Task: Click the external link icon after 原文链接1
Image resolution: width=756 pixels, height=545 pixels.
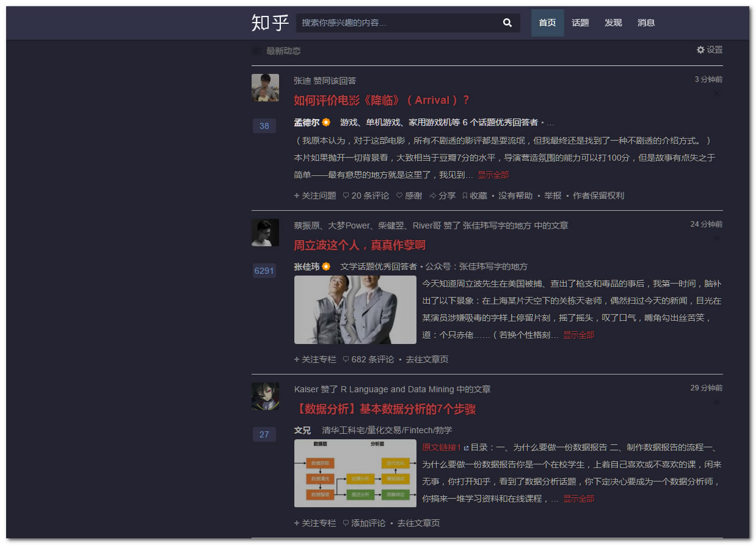Action: coord(466,447)
